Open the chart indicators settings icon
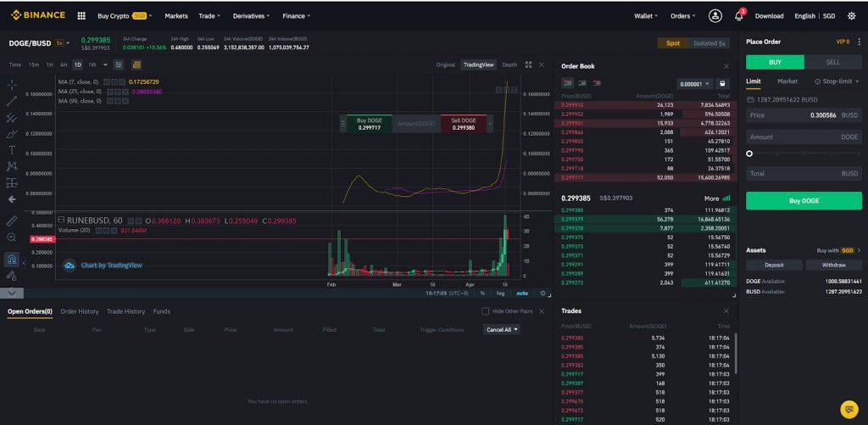The width and height of the screenshot is (868, 425). point(119,64)
